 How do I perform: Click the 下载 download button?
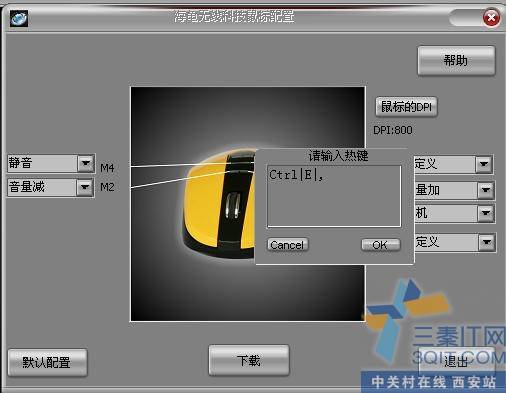pyautogui.click(x=249, y=360)
